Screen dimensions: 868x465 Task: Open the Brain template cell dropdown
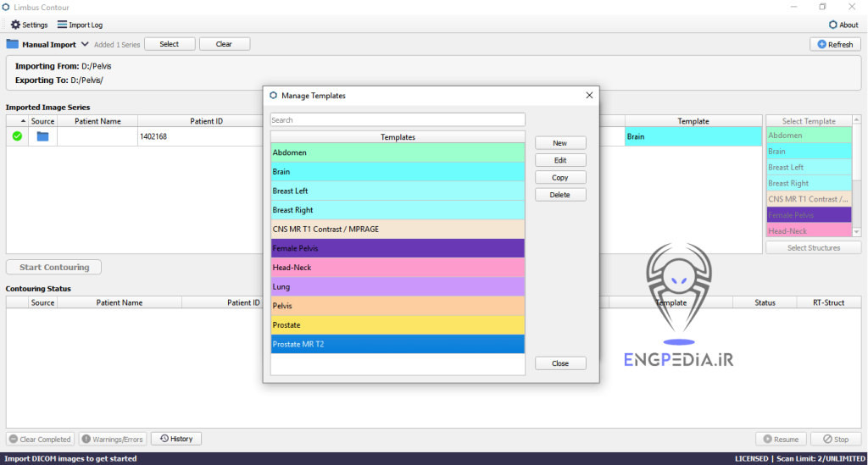(x=693, y=136)
